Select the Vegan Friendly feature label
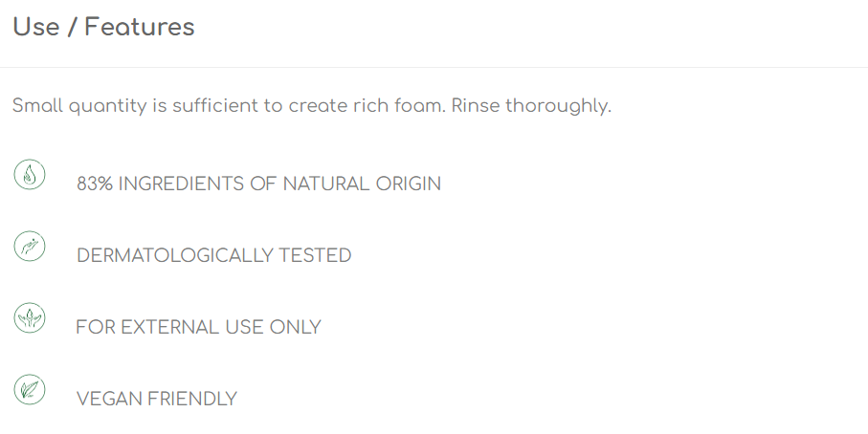Viewport: 868px width, 434px height. 157,399
